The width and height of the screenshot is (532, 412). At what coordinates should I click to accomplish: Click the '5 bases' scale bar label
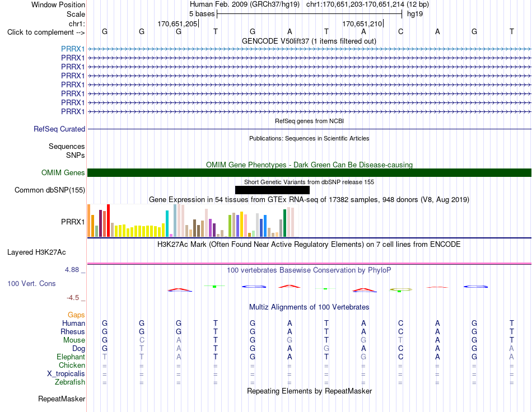pos(202,14)
